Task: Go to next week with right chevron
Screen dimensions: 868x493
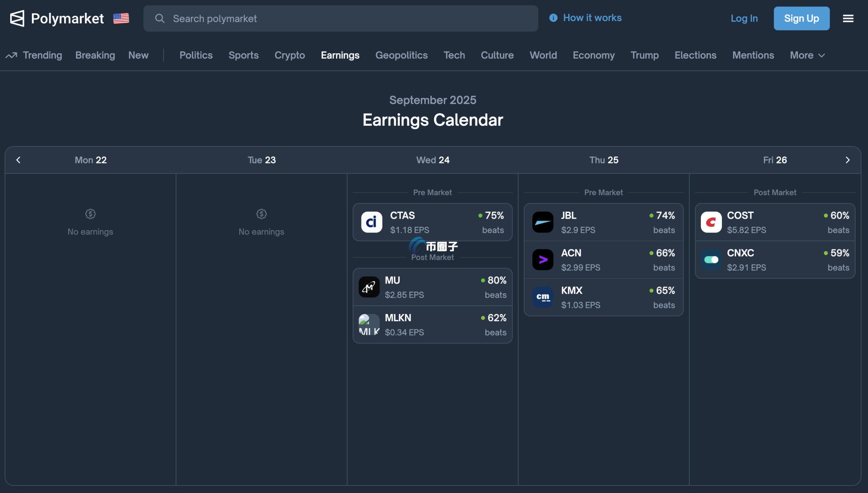Action: (x=847, y=160)
